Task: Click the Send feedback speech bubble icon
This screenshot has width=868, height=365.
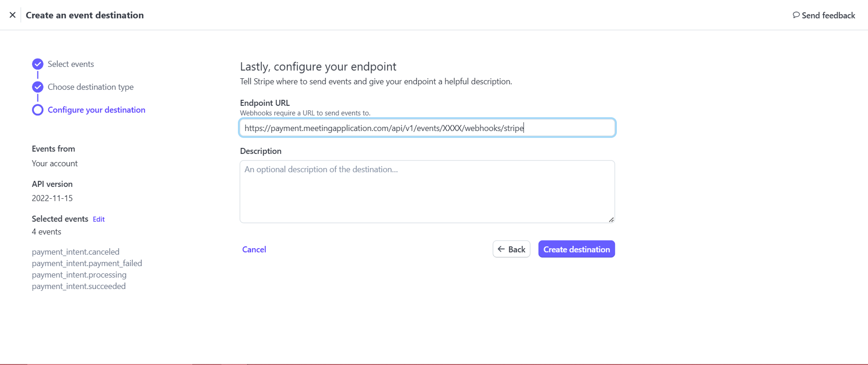Action: click(x=796, y=15)
